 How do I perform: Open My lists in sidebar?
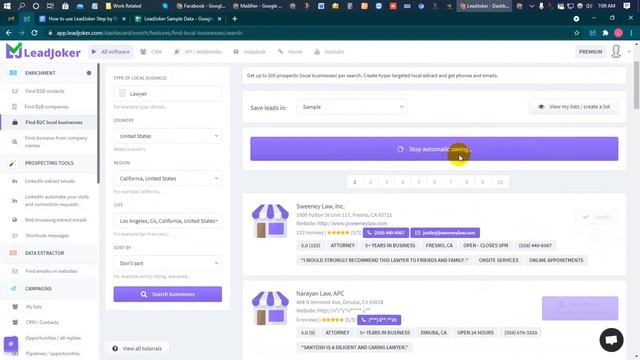33,307
